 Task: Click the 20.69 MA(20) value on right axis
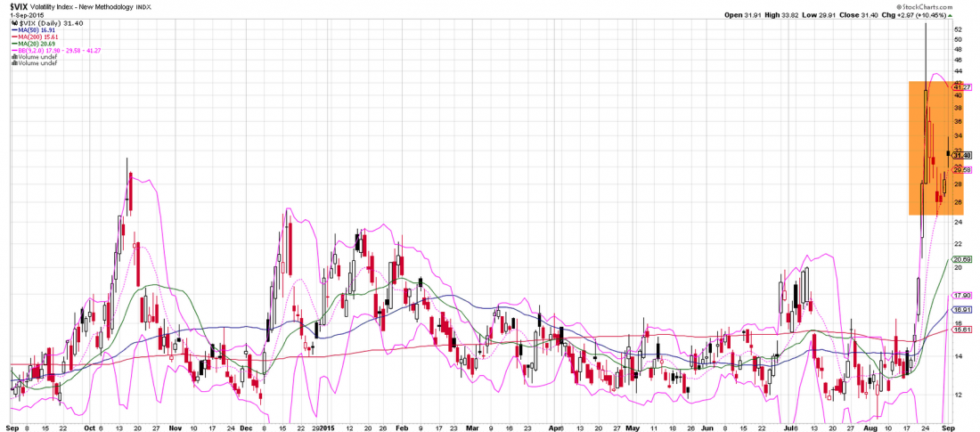click(x=961, y=259)
